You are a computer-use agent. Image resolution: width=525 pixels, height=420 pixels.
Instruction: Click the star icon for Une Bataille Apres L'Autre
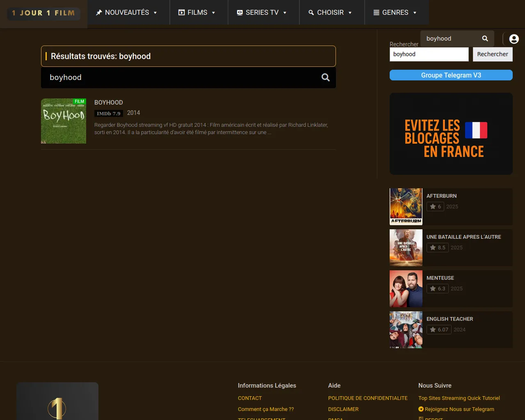pyautogui.click(x=433, y=248)
